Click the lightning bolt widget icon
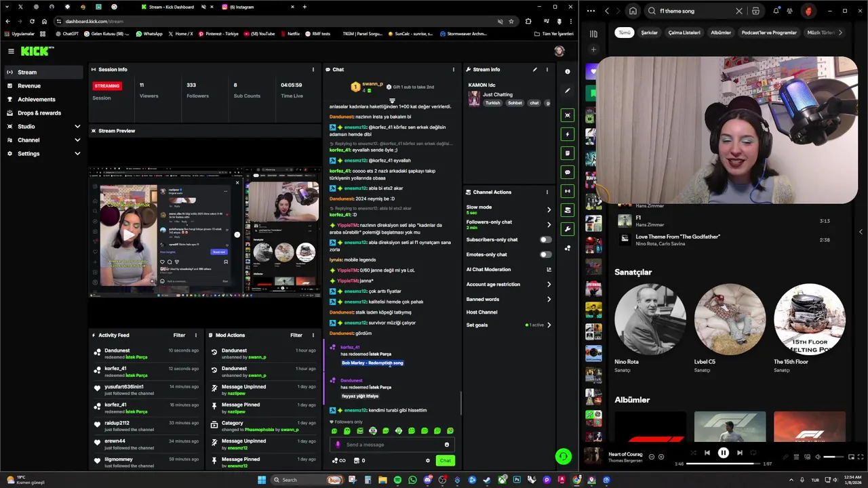868x488 pixels. pyautogui.click(x=568, y=134)
